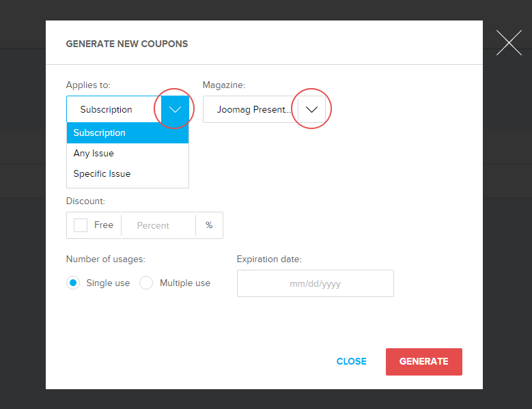Screen dimensions: 532x409
Task: Click the % unit symbol box
Action: click(x=209, y=225)
